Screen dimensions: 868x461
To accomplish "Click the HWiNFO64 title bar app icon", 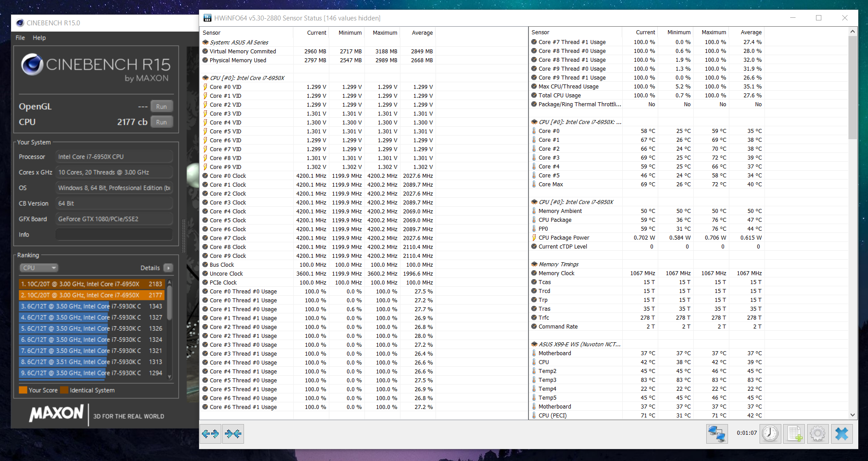I will pyautogui.click(x=208, y=18).
